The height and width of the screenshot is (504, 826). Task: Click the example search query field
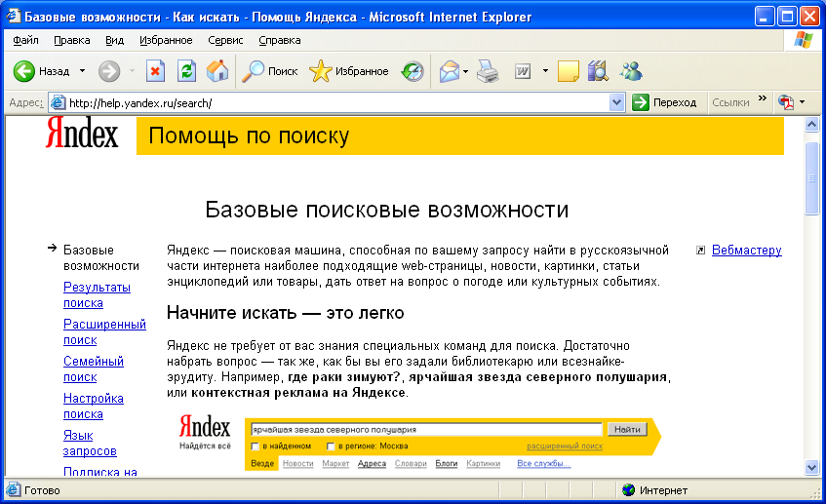pyautogui.click(x=426, y=430)
